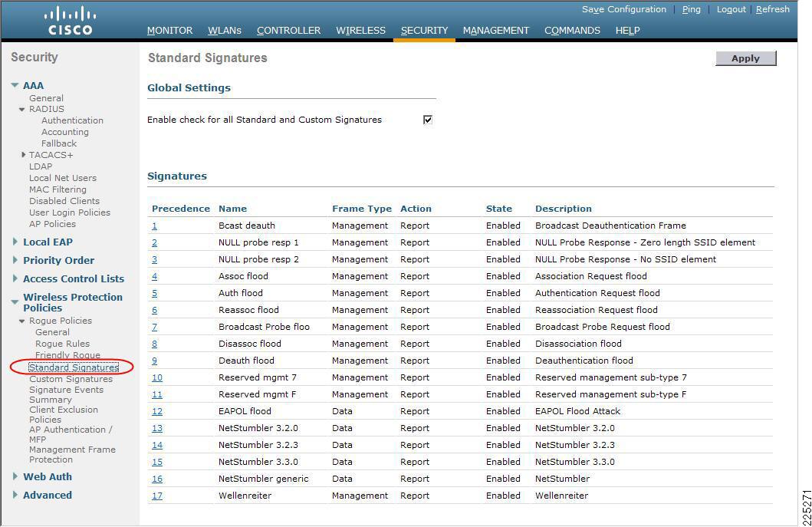
Task: Open Rogue Rules page
Action: click(62, 344)
